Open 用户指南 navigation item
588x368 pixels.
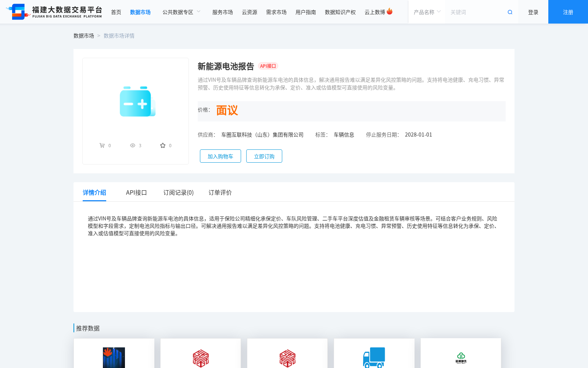(x=306, y=12)
